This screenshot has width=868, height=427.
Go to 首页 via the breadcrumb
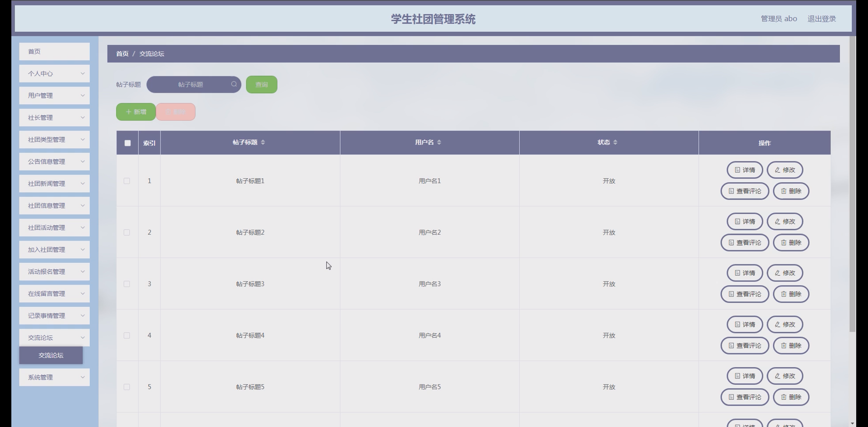[122, 53]
